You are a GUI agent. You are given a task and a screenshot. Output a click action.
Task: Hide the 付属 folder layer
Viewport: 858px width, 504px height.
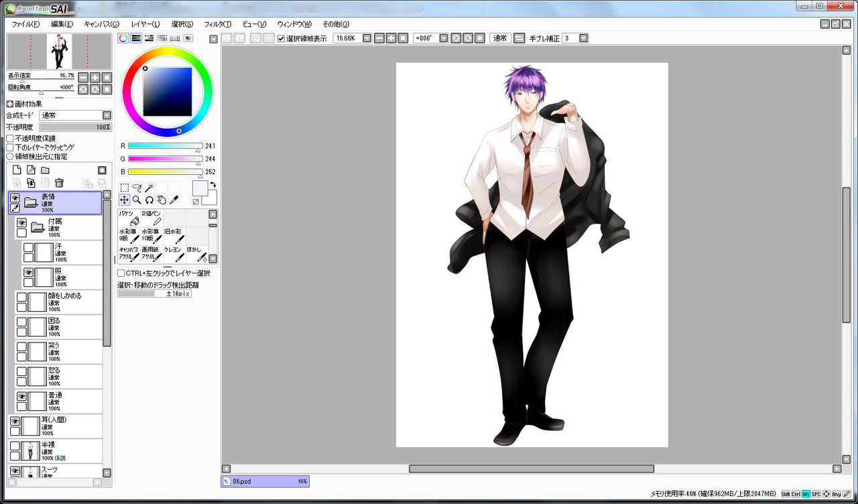click(x=21, y=223)
